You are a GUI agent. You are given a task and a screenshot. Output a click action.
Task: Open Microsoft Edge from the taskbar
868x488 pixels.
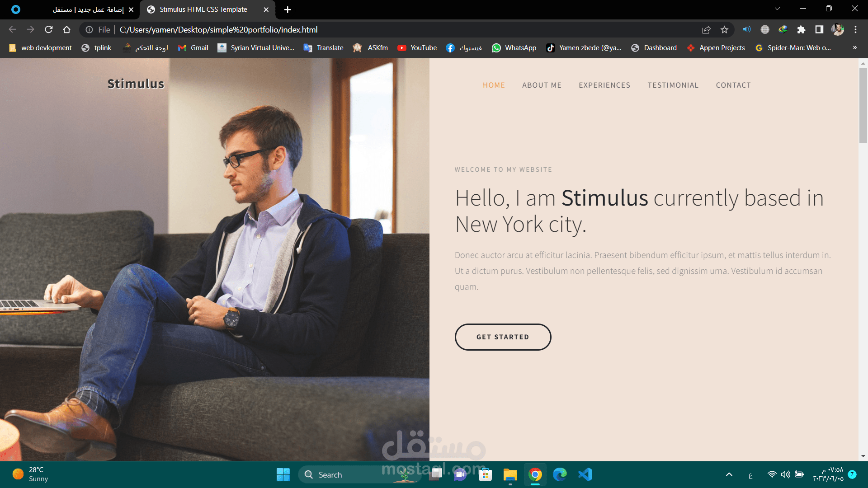point(560,474)
